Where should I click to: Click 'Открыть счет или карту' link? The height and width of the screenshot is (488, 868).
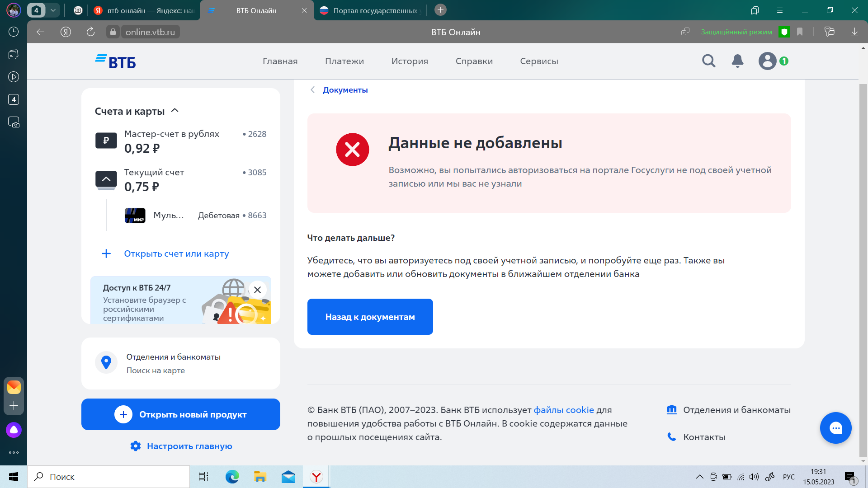[176, 253]
